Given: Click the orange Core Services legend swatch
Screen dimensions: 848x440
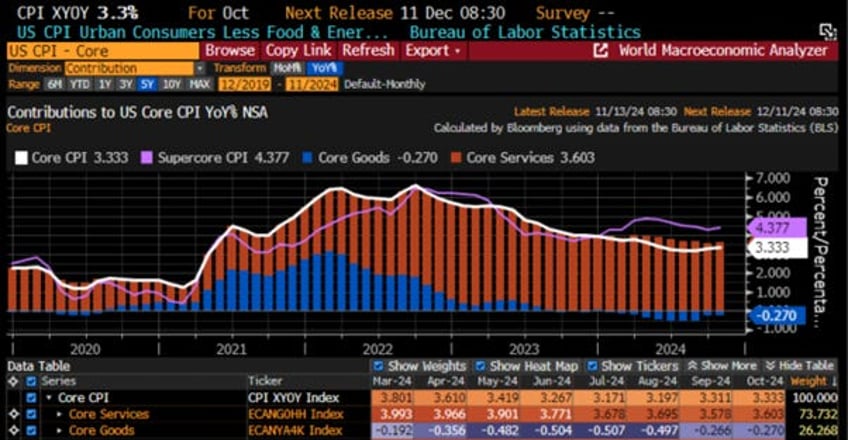Looking at the screenshot, I should coord(456,158).
